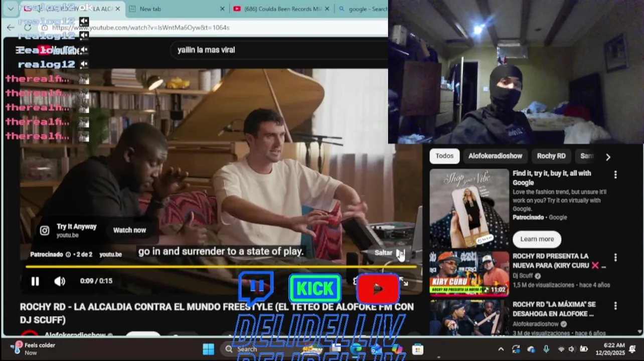Select the Todos filter chip
644x361 pixels.
click(x=444, y=156)
